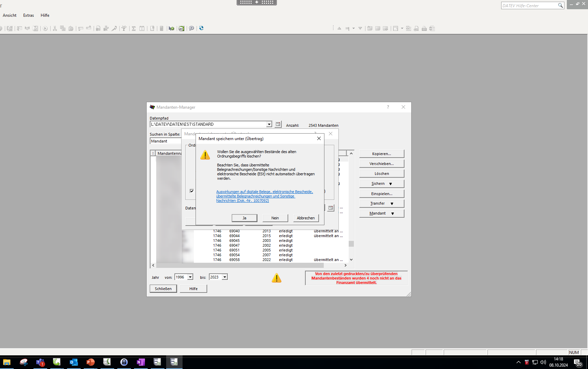Confirm deletion with the Ja button
588x369 pixels.
tap(244, 218)
